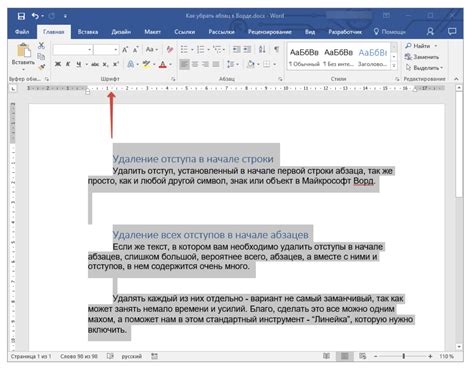This screenshot has width=474, height=370.
Task: Apply superscript formatting x²
Action: click(x=116, y=64)
